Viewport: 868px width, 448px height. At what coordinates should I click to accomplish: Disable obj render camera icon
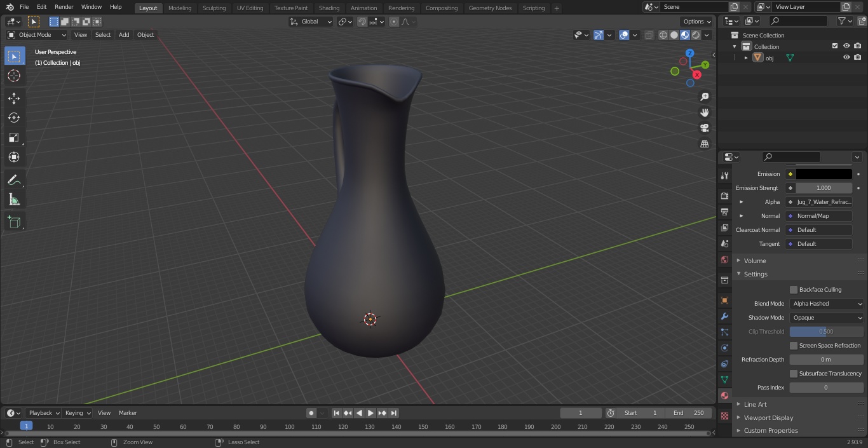tap(857, 57)
